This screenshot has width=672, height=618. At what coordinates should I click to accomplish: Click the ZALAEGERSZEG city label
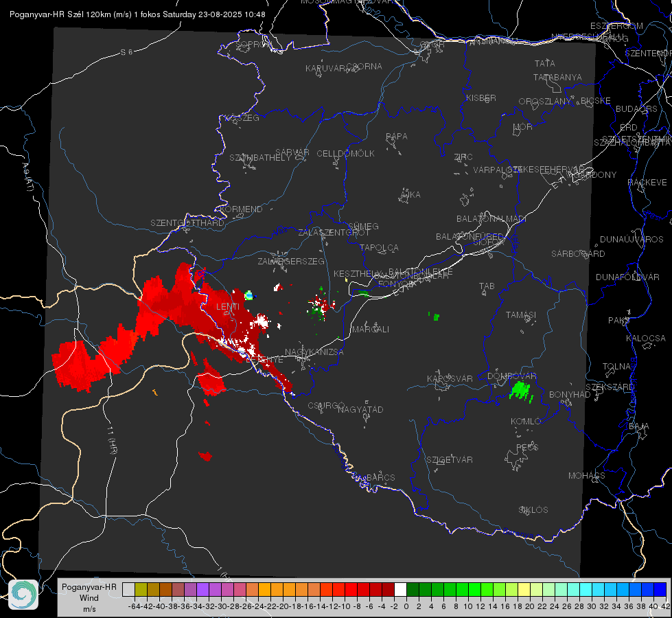(290, 262)
